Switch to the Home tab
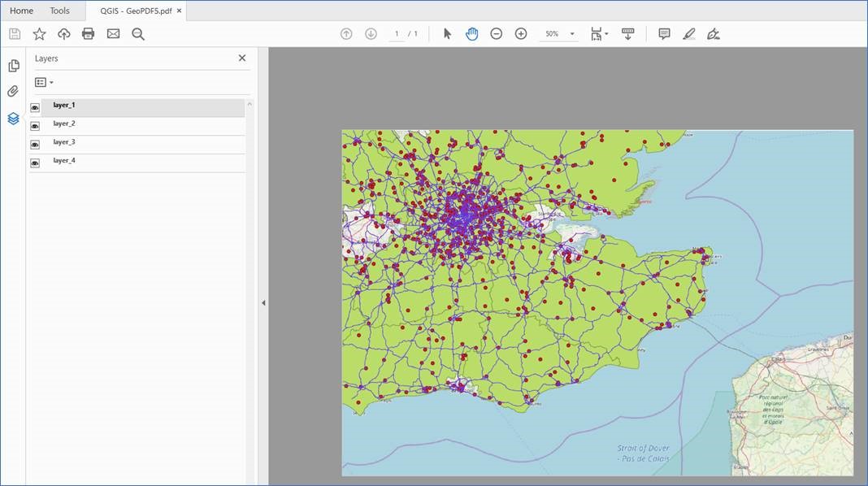868x486 pixels. coord(21,11)
